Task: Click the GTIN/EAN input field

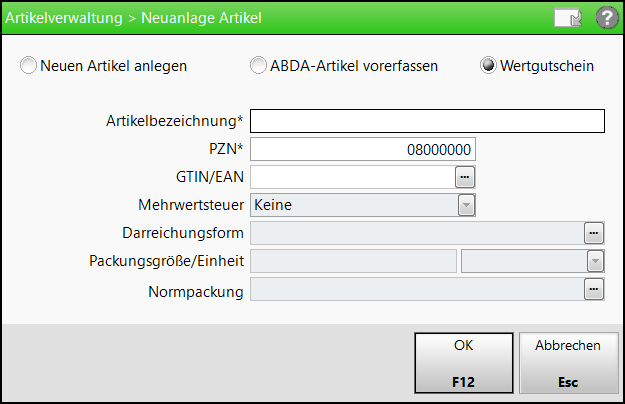Action: pos(351,177)
